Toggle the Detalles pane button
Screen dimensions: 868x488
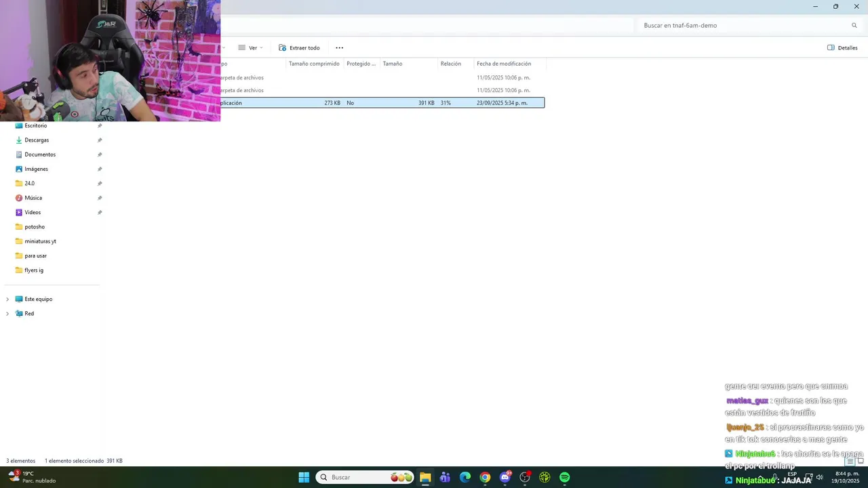[x=842, y=48]
